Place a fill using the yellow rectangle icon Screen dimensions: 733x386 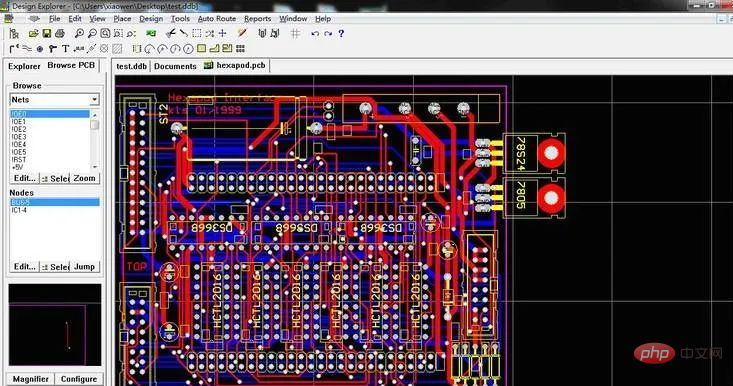(x=201, y=48)
